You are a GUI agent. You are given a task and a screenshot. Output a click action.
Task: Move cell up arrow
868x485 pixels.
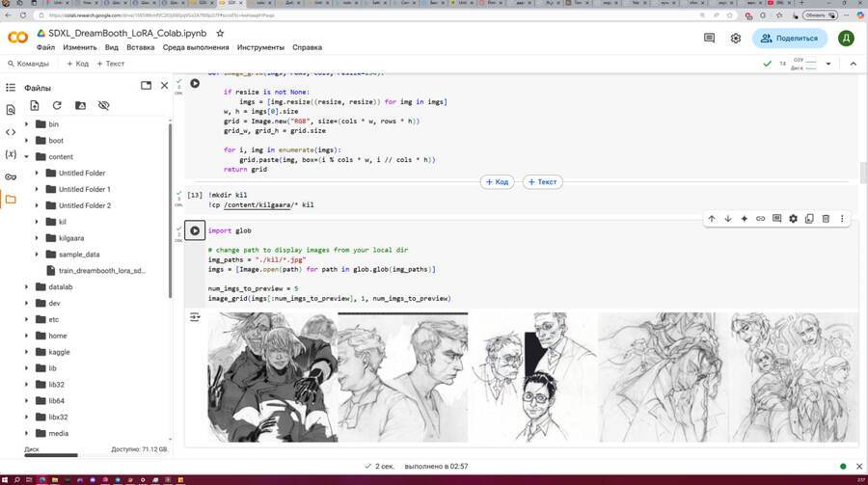tap(712, 219)
